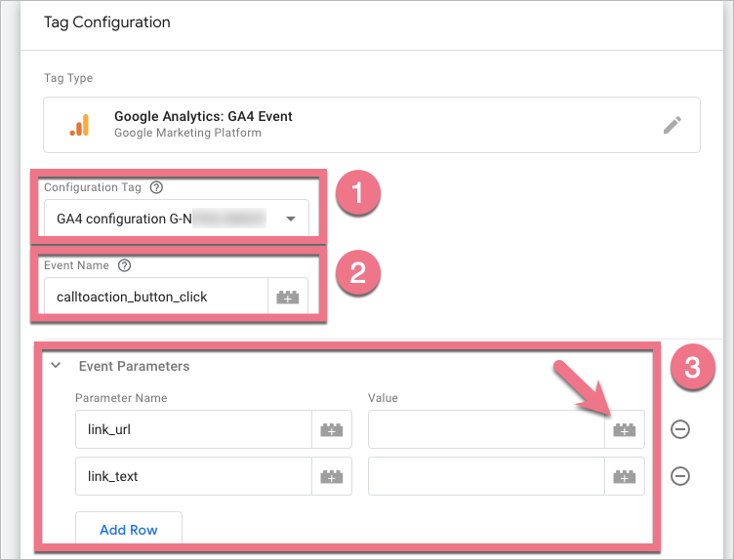Open variable picker for Event Name field
734x560 pixels.
[x=288, y=297]
